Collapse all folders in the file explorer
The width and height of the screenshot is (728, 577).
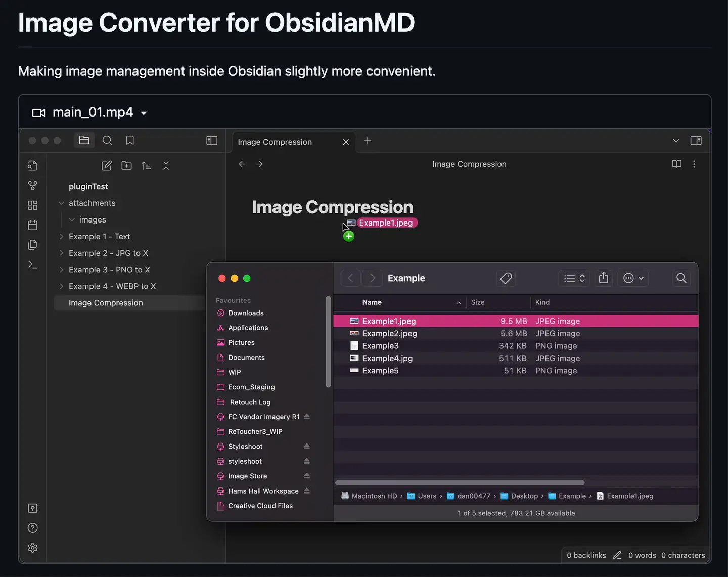166,166
